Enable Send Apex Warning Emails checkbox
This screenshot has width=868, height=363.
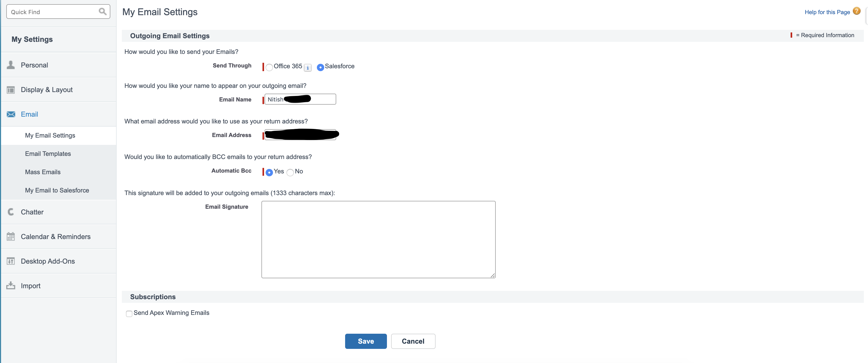click(x=129, y=314)
